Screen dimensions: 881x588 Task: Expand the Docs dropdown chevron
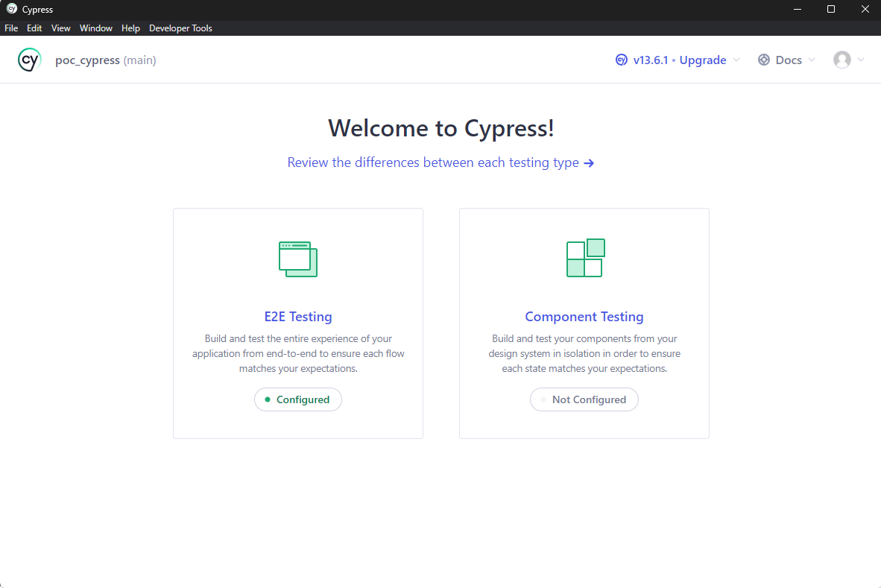click(x=812, y=60)
